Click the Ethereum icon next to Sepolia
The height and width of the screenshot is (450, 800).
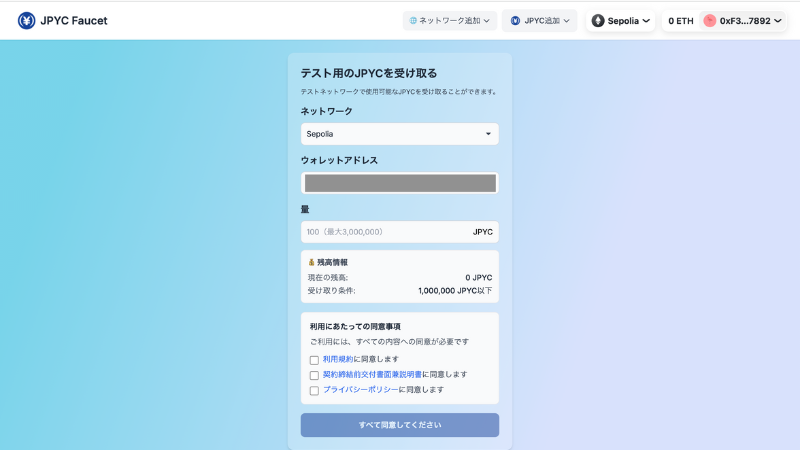tap(598, 21)
